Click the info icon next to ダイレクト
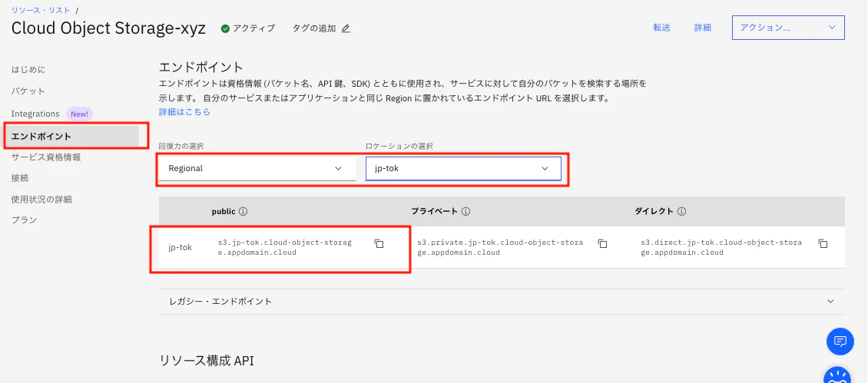Screen dimensions: 868x383 682,211
